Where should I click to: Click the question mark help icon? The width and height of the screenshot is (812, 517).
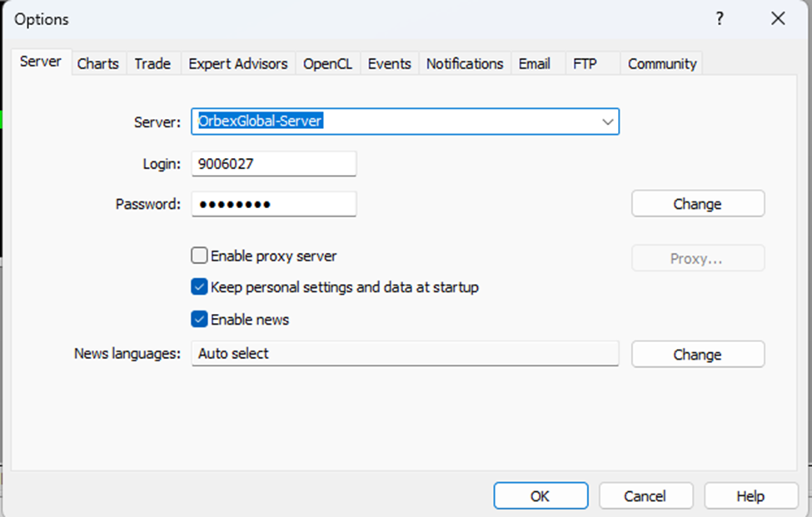coord(720,19)
